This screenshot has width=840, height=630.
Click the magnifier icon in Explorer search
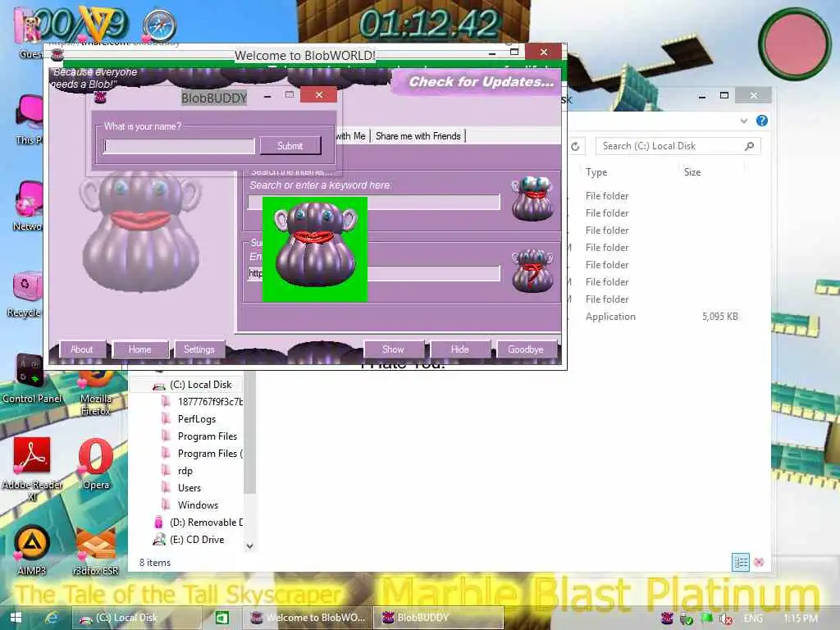click(x=750, y=146)
